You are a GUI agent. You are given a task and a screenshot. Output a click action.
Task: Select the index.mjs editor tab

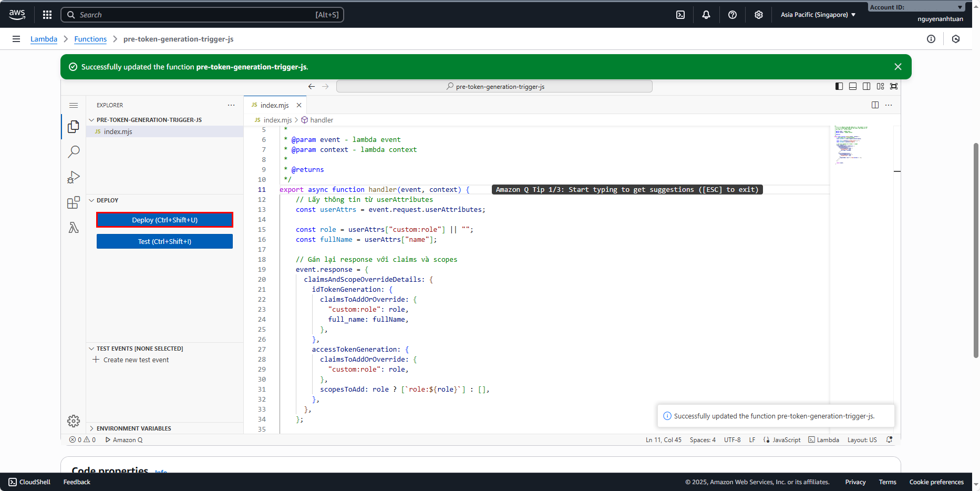pyautogui.click(x=274, y=105)
